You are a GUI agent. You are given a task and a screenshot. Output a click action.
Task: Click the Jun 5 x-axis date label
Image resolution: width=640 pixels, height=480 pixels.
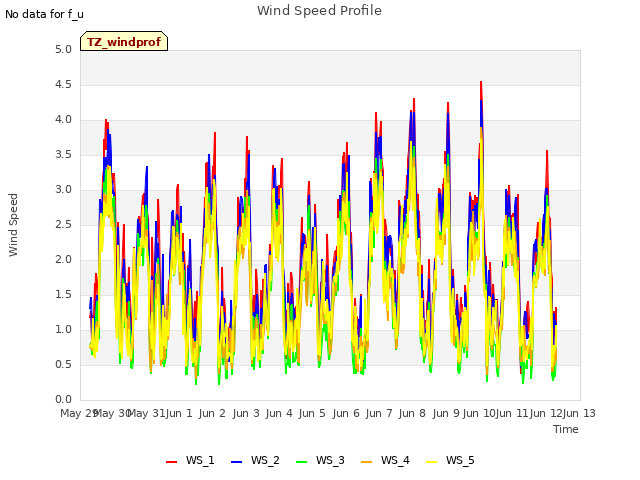point(312,413)
